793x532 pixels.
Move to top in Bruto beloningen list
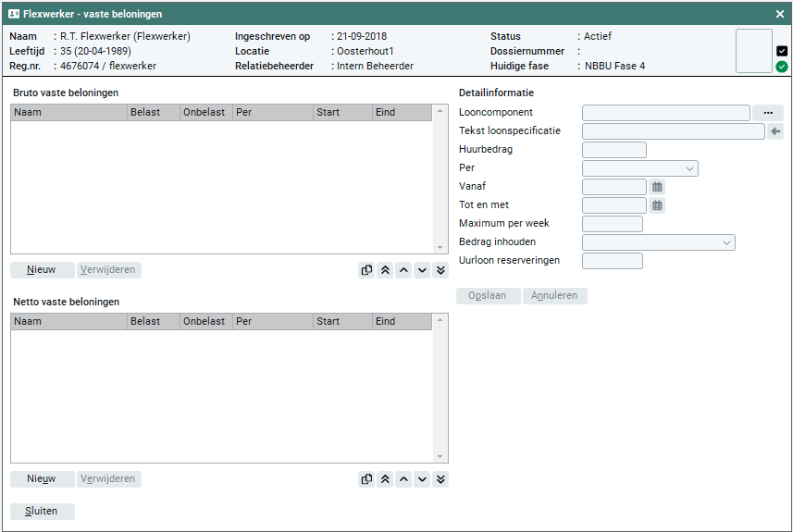point(385,270)
